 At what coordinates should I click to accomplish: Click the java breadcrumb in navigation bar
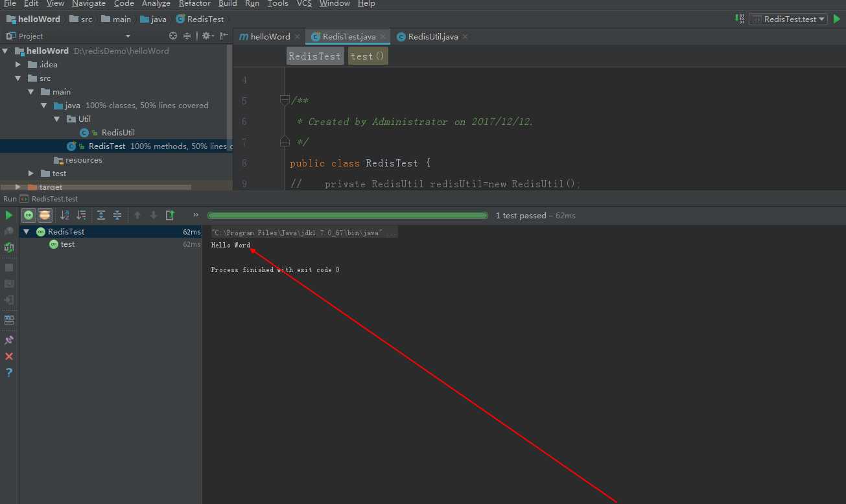click(x=154, y=19)
